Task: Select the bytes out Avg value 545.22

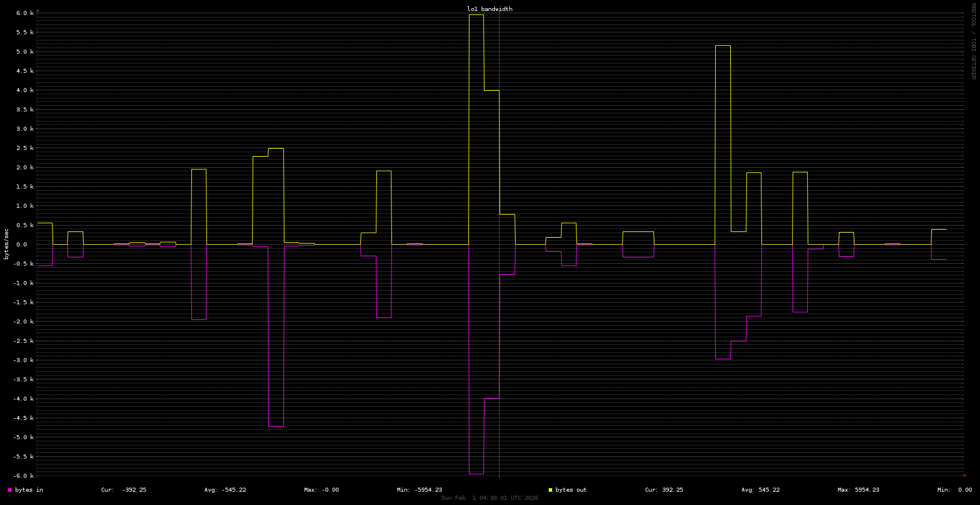Action: 768,490
